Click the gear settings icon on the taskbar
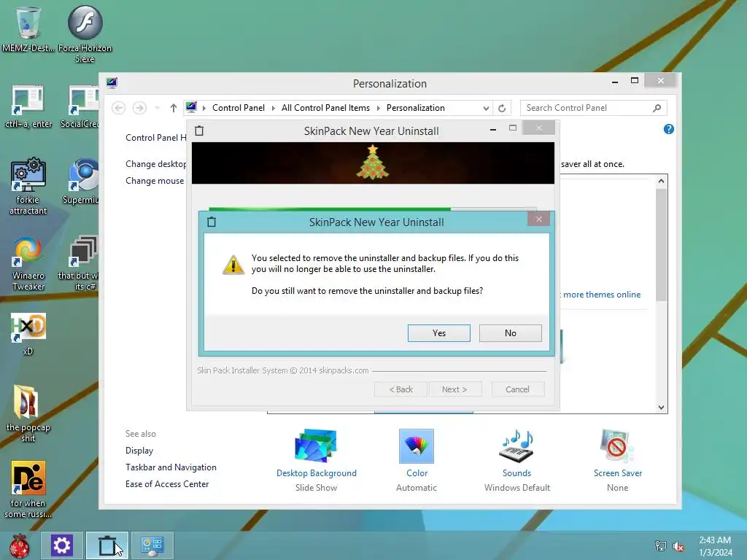This screenshot has width=747, height=560. (x=61, y=545)
